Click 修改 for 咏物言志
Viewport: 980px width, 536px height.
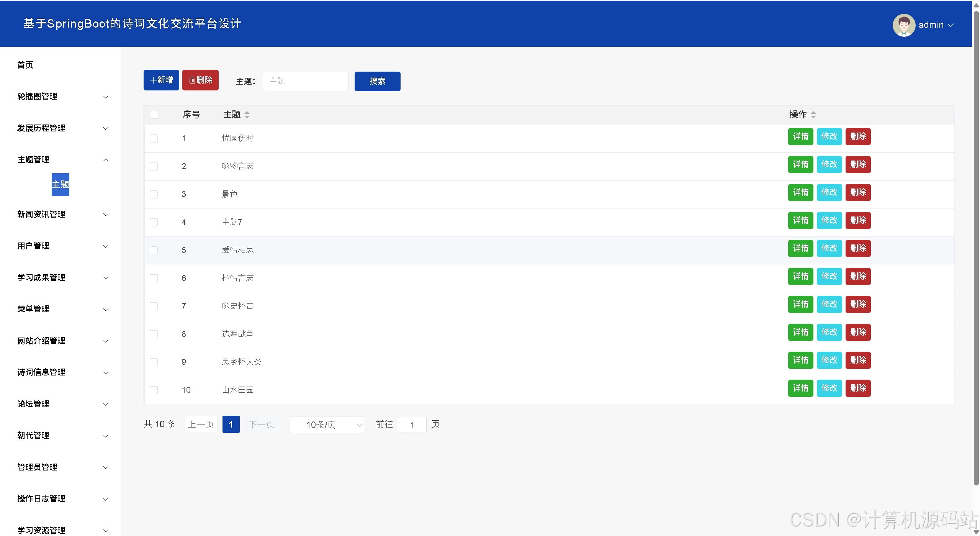point(829,164)
